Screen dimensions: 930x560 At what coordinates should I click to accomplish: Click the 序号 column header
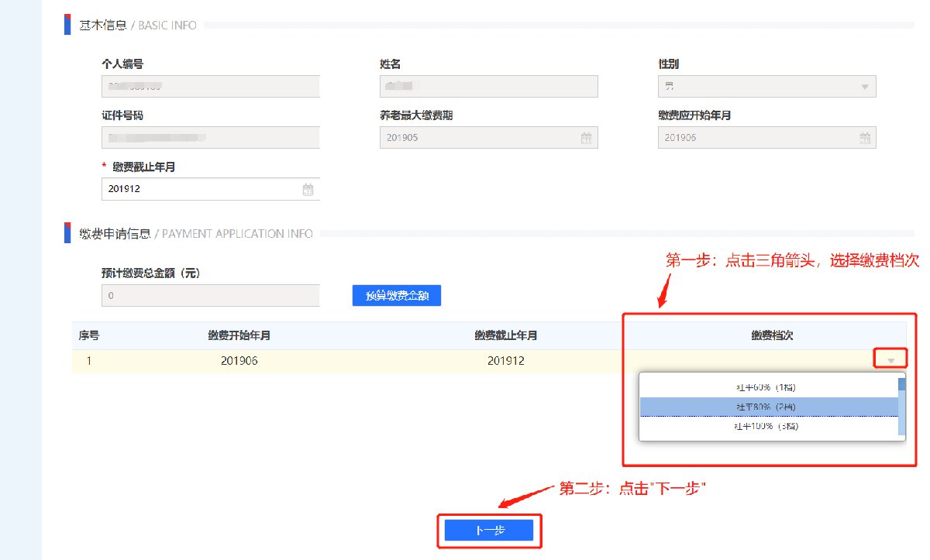pyautogui.click(x=89, y=335)
